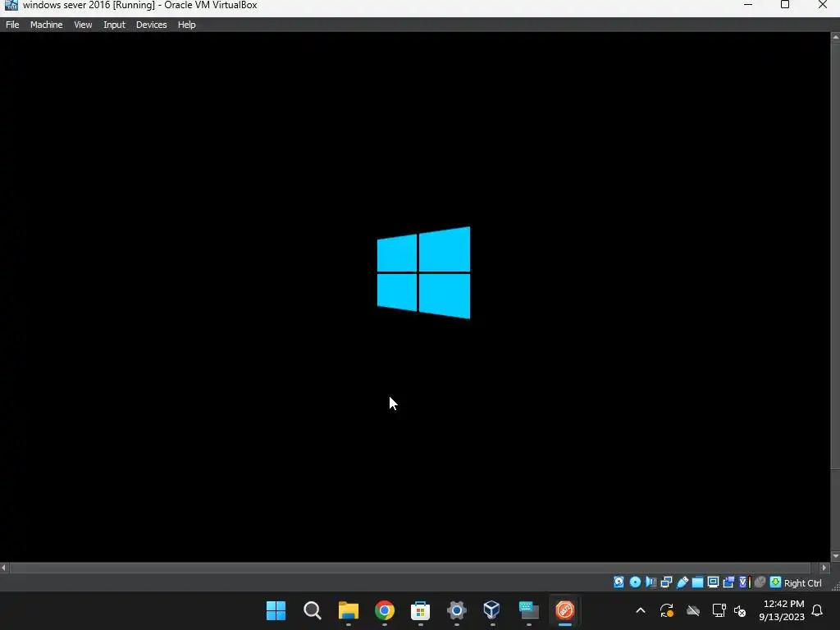
Task: Click the optical disc status icon
Action: (x=636, y=582)
